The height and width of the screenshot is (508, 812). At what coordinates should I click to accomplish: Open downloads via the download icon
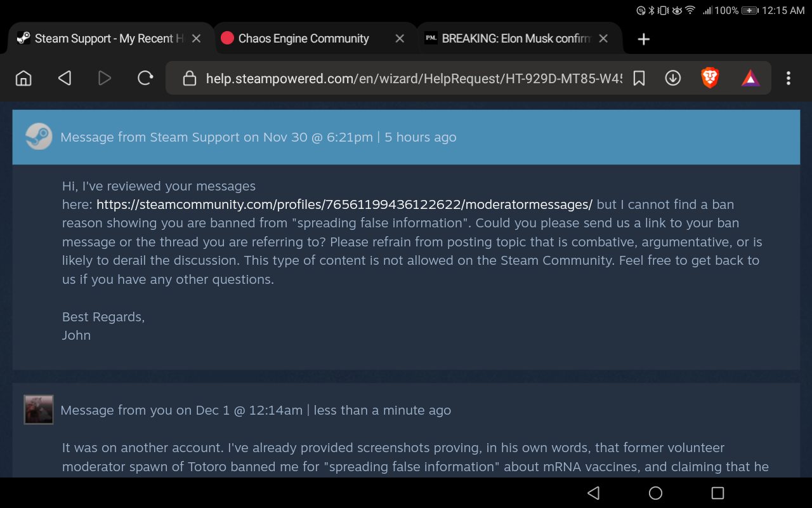[672, 78]
